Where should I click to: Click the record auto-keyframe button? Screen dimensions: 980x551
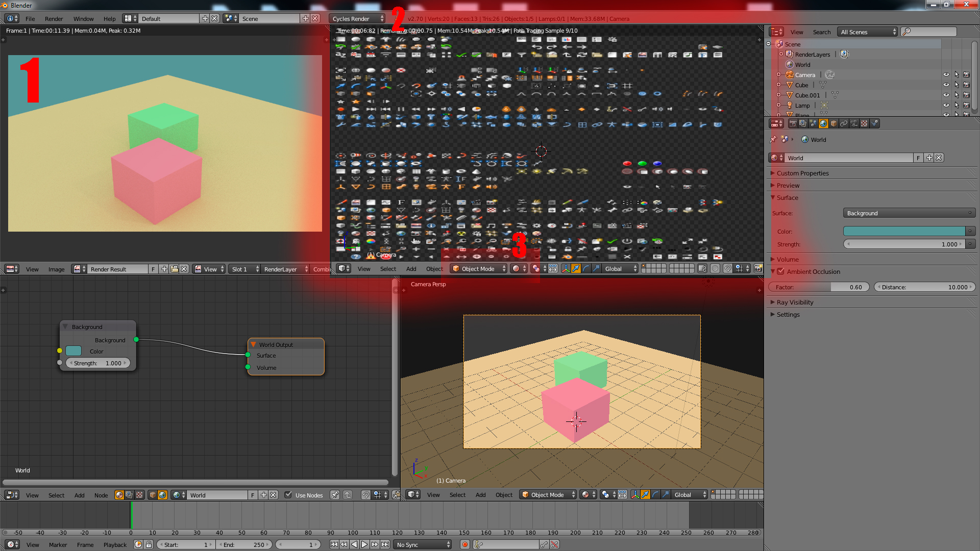pos(464,544)
